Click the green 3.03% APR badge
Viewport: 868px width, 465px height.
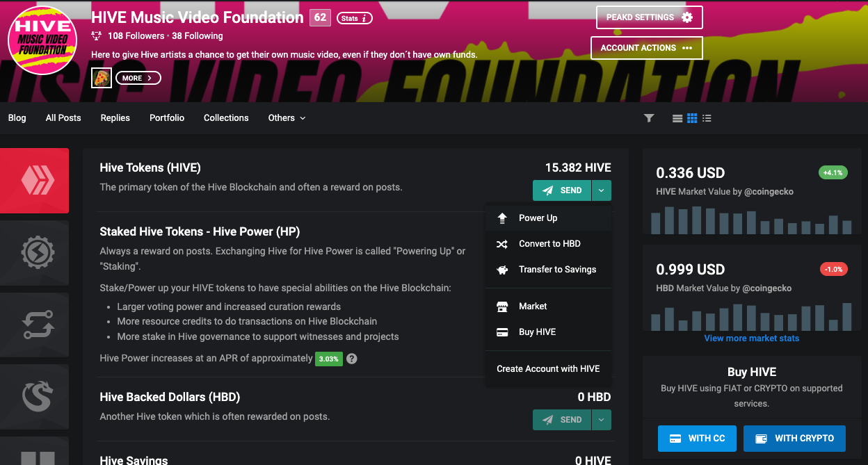[329, 359]
